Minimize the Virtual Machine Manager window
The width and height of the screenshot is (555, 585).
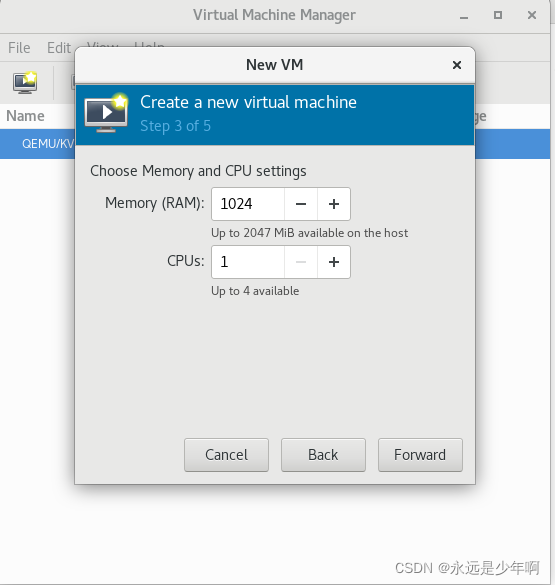pos(464,16)
